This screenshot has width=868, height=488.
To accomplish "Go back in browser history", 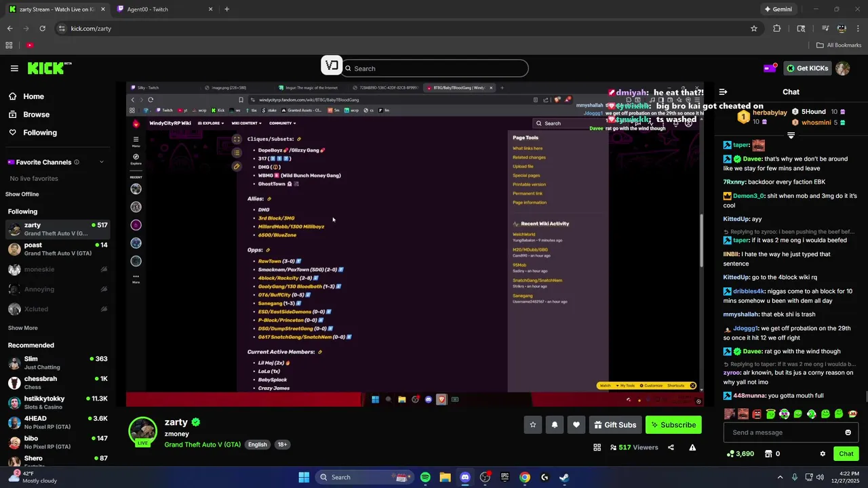I will point(9,28).
